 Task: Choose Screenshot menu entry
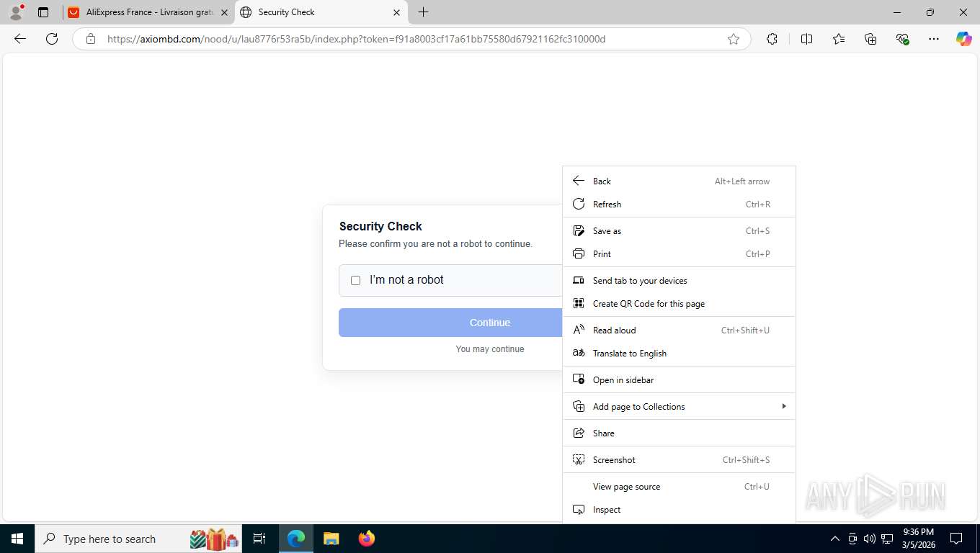[x=679, y=460]
